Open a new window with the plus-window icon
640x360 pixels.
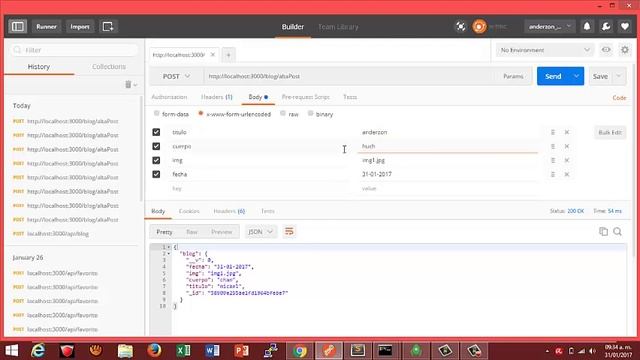pyautogui.click(x=108, y=27)
